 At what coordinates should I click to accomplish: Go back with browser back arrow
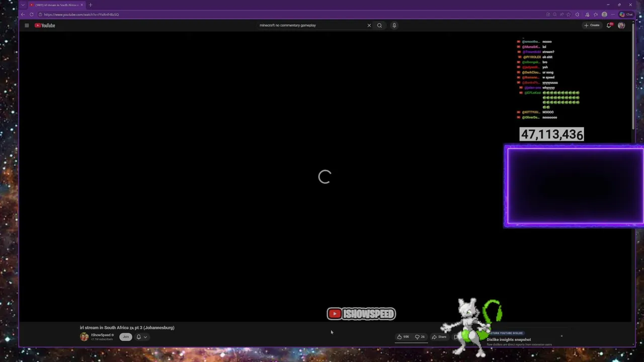pyautogui.click(x=23, y=15)
